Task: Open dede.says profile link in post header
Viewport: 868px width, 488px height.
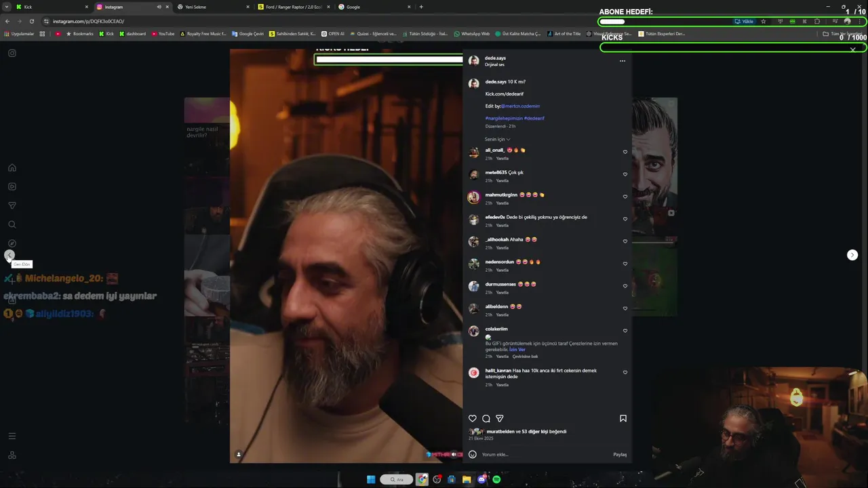Action: (x=496, y=58)
